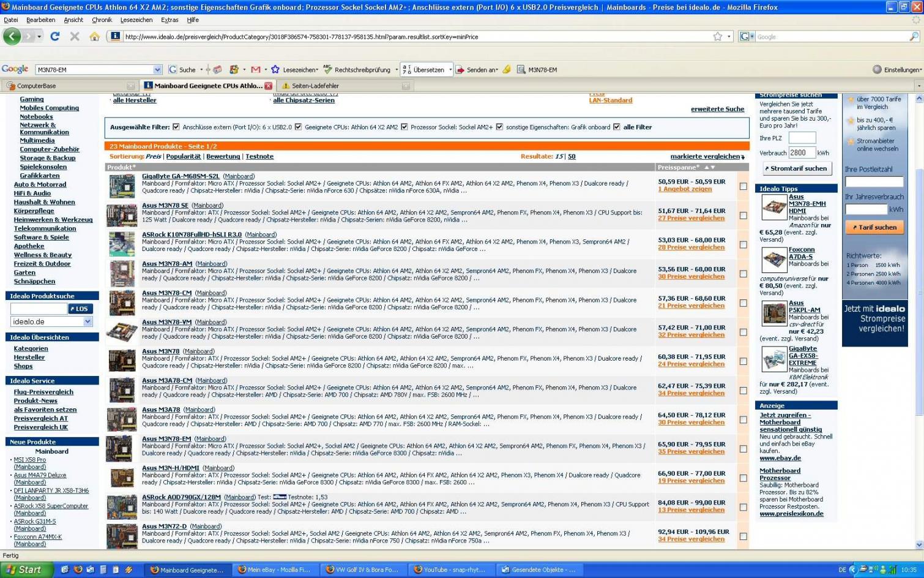
Task: Uncheck the Anschlüsse extern 6 x USB2.0 filter
Action: tap(176, 127)
